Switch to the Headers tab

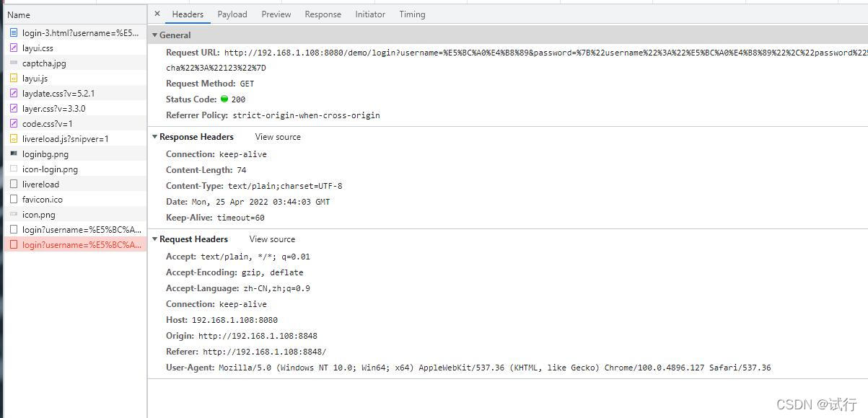188,14
